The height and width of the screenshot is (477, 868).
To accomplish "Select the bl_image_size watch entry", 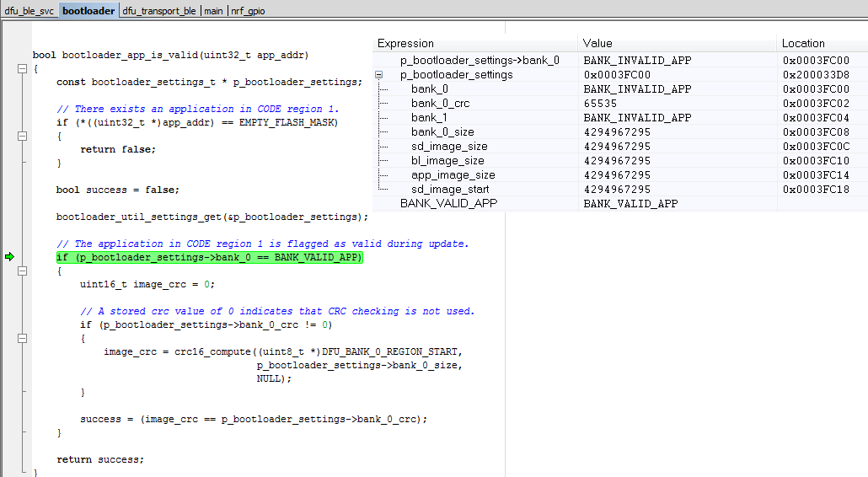I will (447, 161).
